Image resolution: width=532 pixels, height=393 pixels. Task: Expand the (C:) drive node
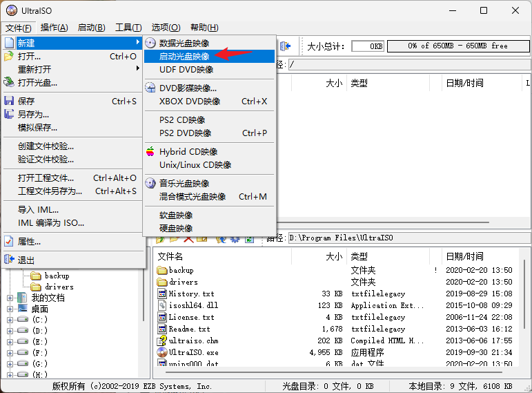pos(10,320)
